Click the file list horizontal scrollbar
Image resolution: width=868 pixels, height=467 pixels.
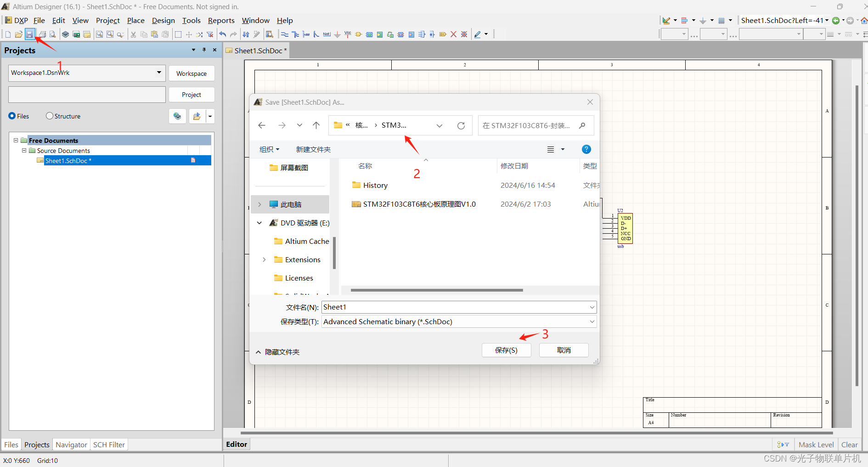(x=436, y=290)
